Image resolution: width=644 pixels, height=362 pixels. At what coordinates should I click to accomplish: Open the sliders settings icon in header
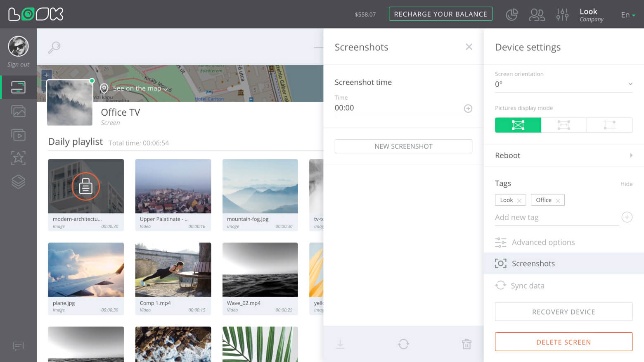(562, 14)
